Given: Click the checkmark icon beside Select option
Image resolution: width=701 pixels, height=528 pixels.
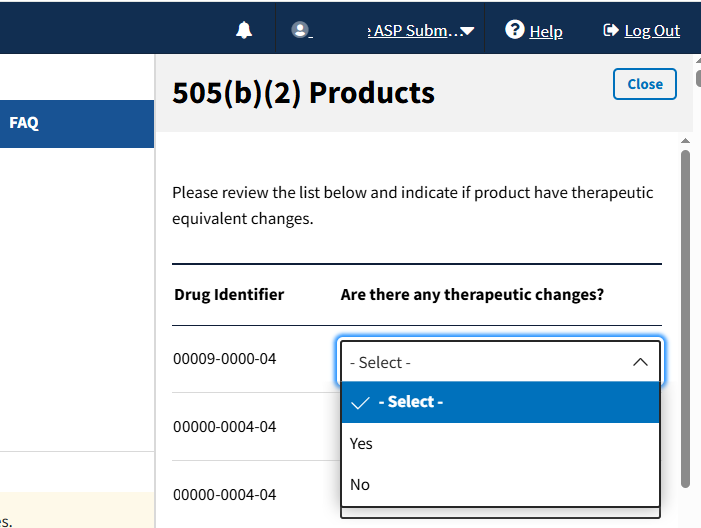Looking at the screenshot, I should click(361, 402).
